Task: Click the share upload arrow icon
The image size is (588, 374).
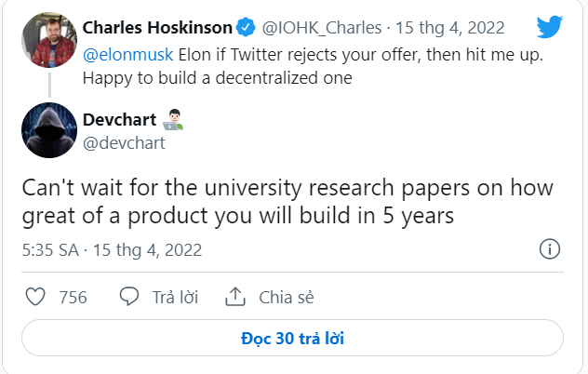Action: pos(235,297)
